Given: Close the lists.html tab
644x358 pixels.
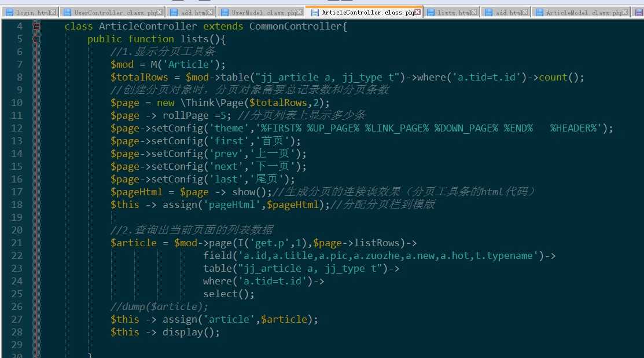Looking at the screenshot, I should point(474,12).
